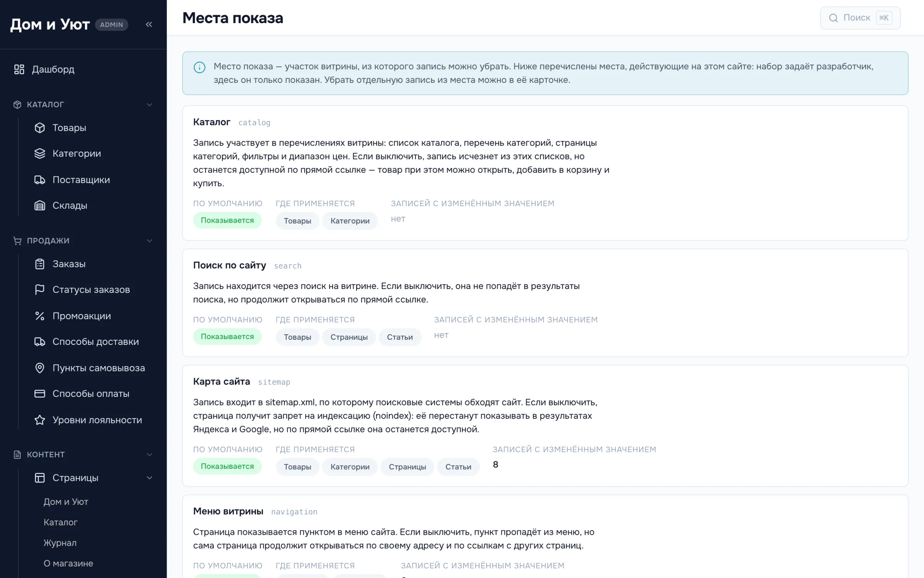Click the navigation code label
The image size is (924, 578).
click(x=294, y=512)
